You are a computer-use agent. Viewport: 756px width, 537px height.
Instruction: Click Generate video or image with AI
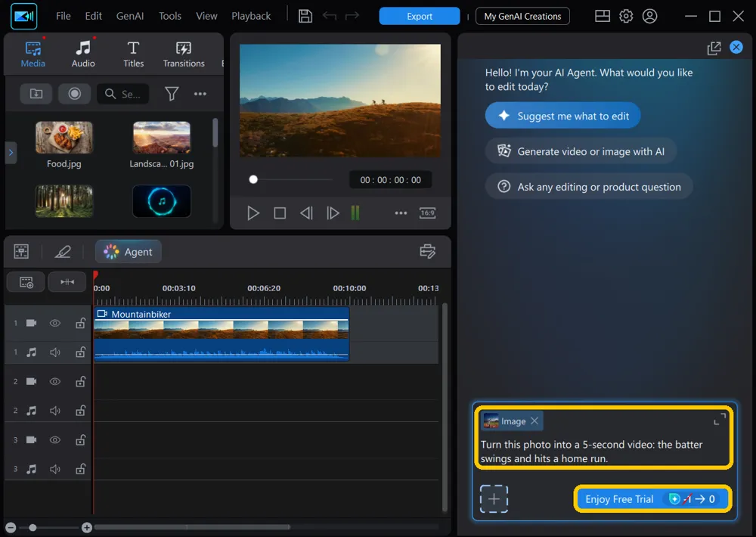(x=581, y=151)
